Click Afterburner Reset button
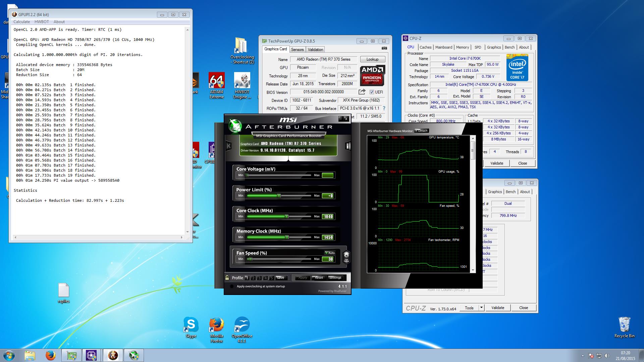The image size is (644, 362). (x=319, y=278)
